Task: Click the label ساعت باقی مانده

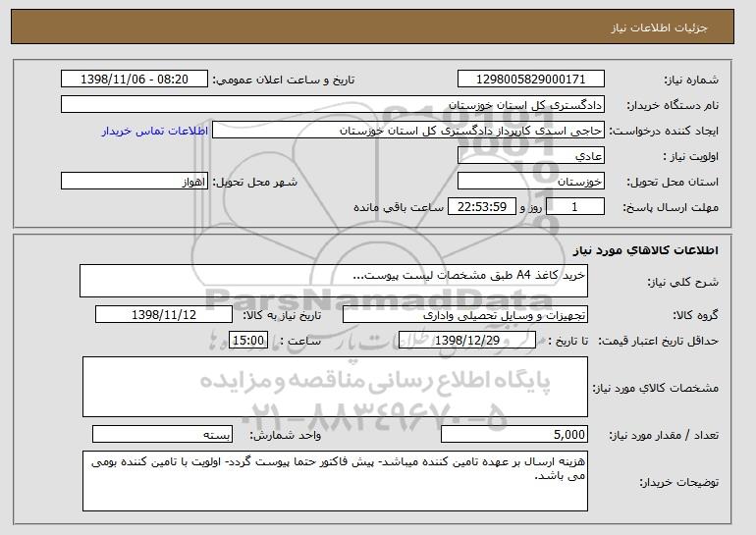Action: click(399, 208)
